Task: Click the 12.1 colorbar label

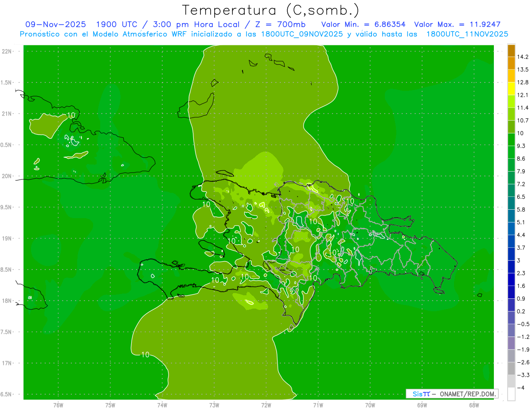Action: click(523, 95)
